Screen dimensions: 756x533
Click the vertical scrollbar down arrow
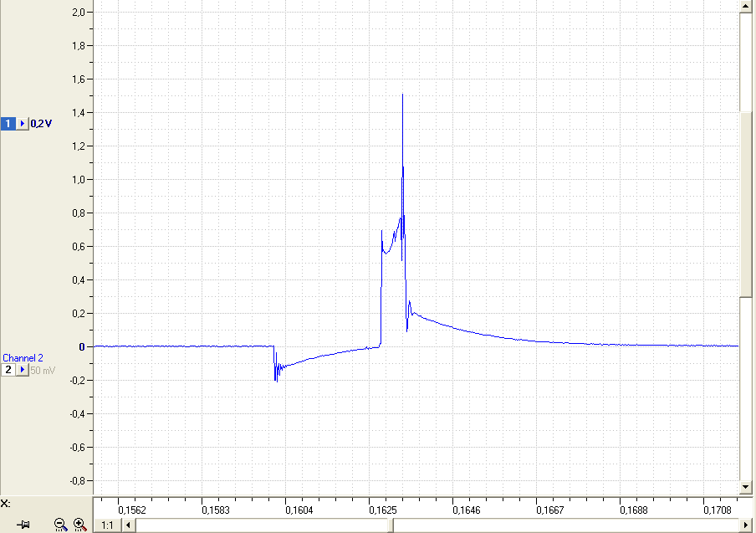coord(745,487)
